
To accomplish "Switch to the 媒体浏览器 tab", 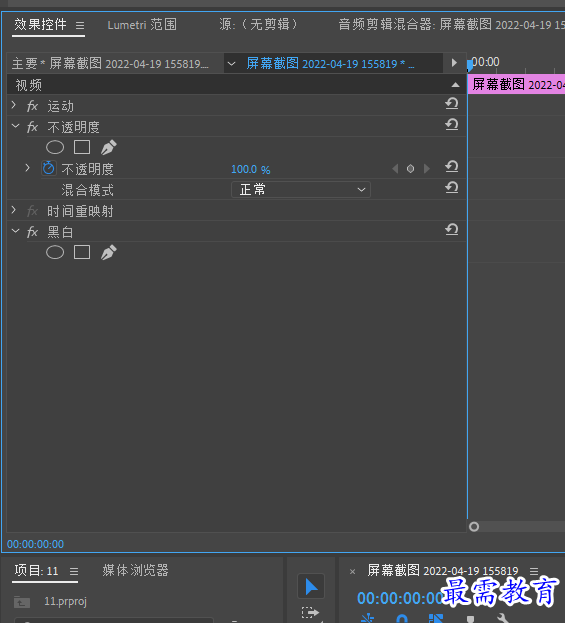I will click(x=135, y=570).
